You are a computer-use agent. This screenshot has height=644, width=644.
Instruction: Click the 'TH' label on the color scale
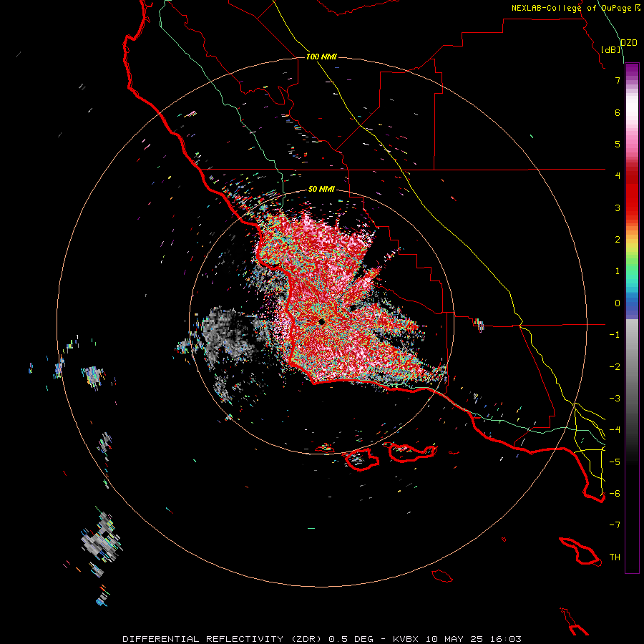pyautogui.click(x=615, y=557)
